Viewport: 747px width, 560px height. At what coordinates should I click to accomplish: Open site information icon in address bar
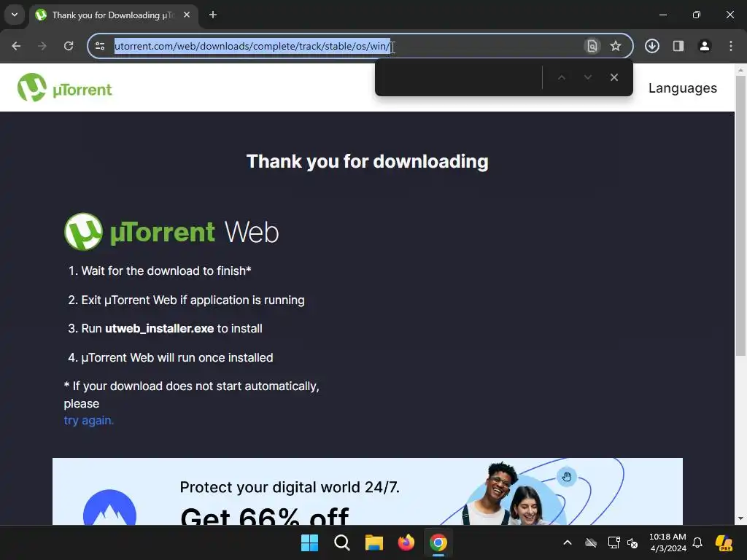[x=100, y=46]
